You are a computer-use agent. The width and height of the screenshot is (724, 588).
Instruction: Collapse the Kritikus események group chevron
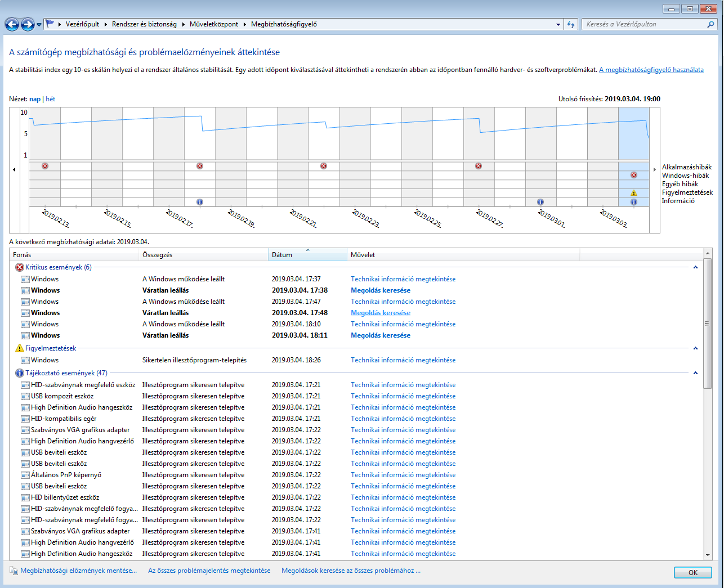tap(695, 267)
